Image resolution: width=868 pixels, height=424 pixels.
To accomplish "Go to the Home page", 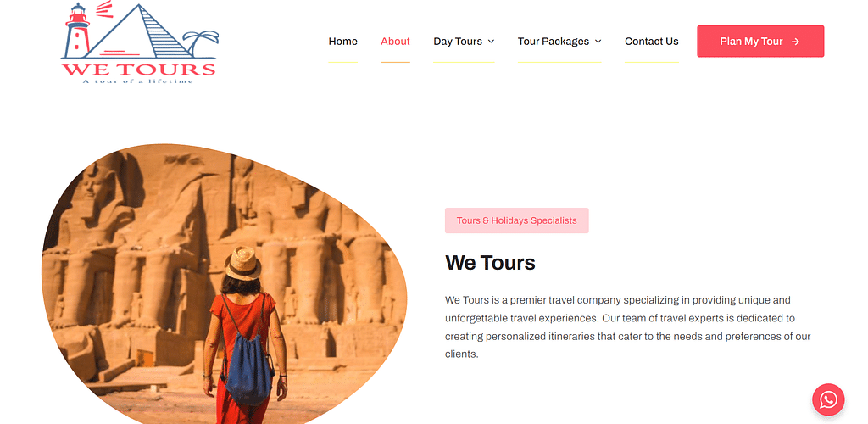I will 342,42.
